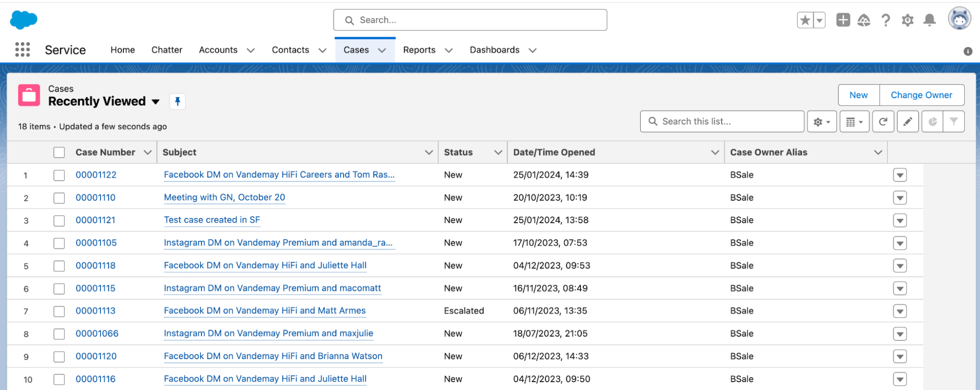The image size is (980, 390).
Task: Open Case Number column menu
Action: pos(148,153)
